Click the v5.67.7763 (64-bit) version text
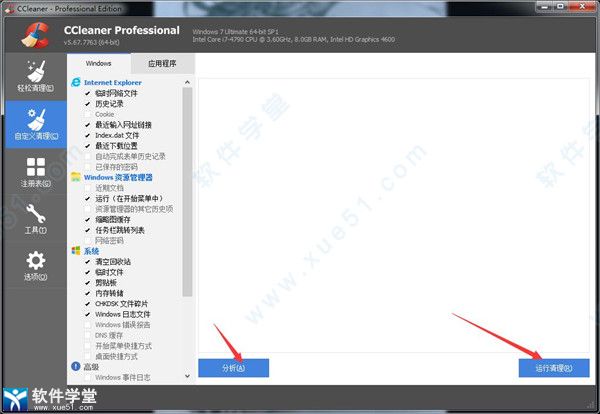The height and width of the screenshot is (414, 600). click(92, 42)
